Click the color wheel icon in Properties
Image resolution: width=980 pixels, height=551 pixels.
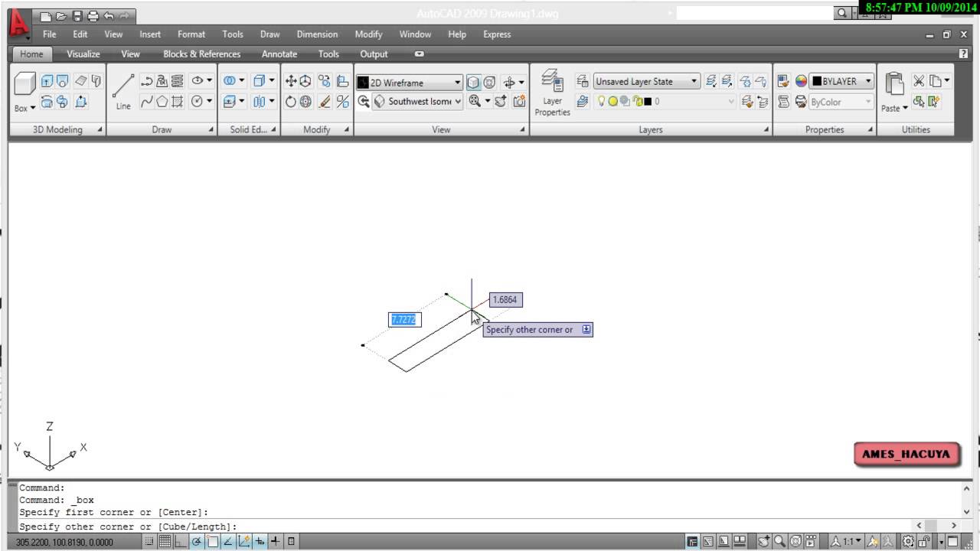click(801, 81)
